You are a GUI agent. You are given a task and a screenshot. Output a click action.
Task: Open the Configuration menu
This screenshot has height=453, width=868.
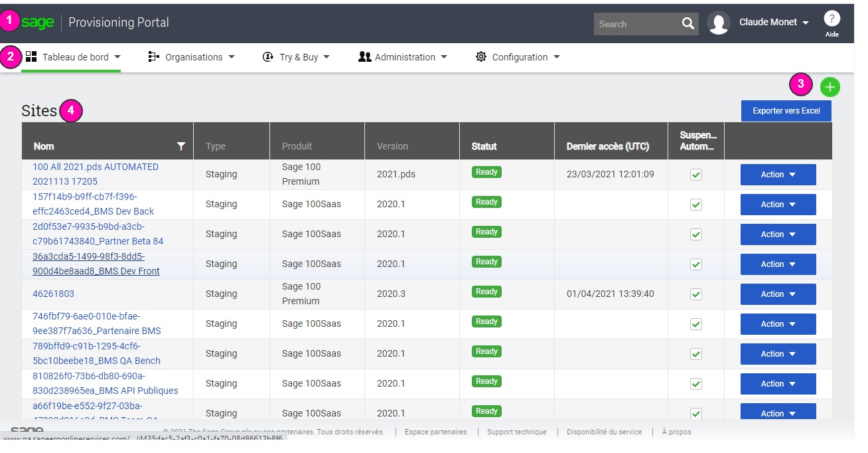click(x=518, y=57)
